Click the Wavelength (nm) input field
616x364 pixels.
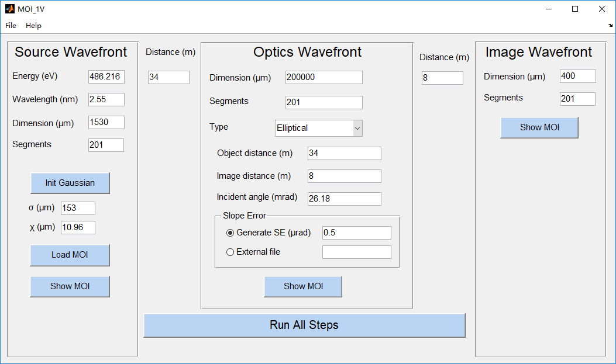(x=106, y=99)
